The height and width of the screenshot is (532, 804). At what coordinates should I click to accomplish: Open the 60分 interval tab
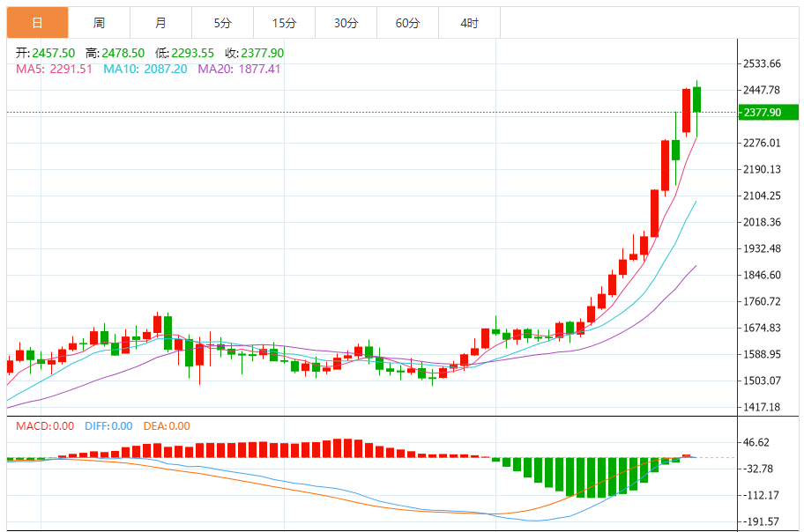[x=407, y=23]
